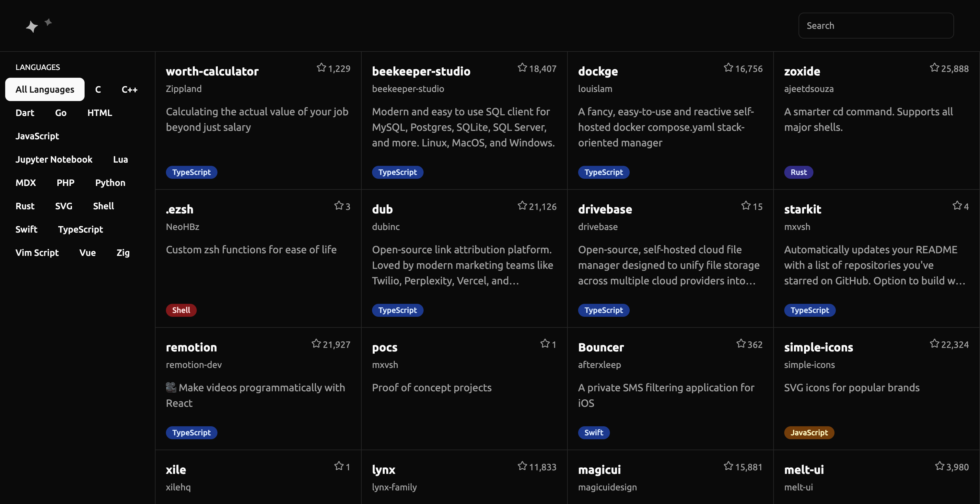
Task: Select the All Languages filter
Action: pyautogui.click(x=45, y=89)
